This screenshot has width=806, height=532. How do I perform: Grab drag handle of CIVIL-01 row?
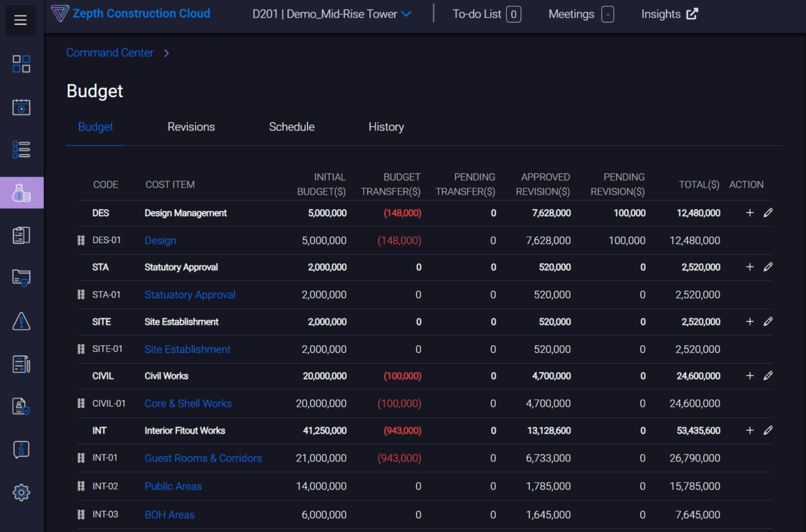[x=81, y=403]
